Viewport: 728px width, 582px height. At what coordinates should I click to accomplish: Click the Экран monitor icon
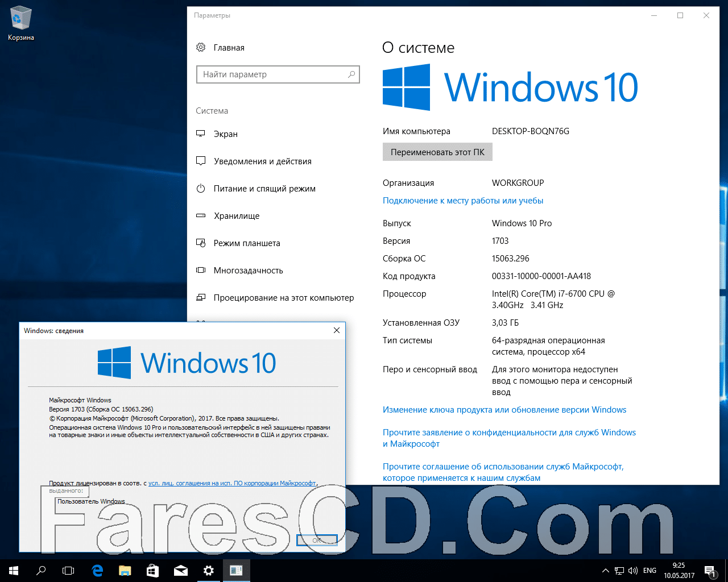201,134
